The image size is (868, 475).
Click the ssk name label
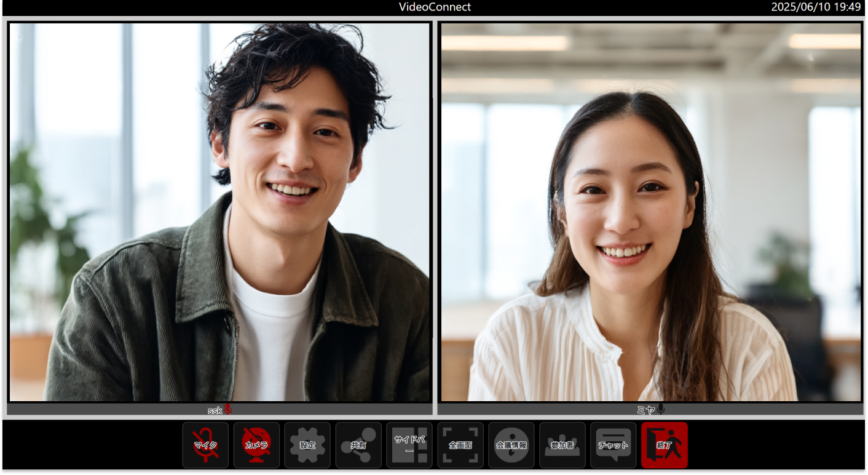[x=215, y=409]
